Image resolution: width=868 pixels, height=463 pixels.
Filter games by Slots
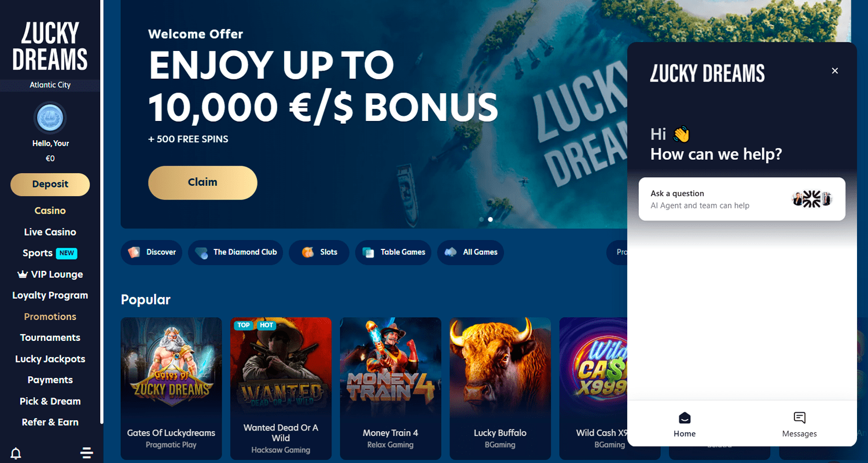pos(319,252)
